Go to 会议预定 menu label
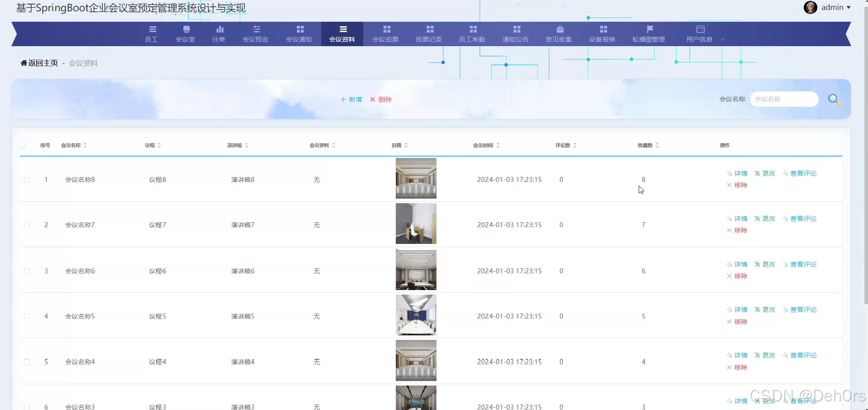Image resolution: width=868 pixels, height=410 pixels. click(x=256, y=39)
